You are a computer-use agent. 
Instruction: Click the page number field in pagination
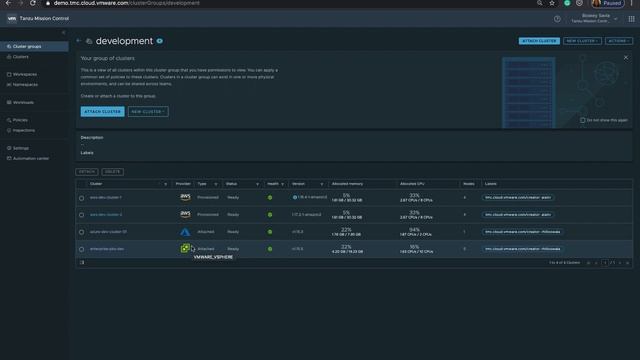[605, 263]
